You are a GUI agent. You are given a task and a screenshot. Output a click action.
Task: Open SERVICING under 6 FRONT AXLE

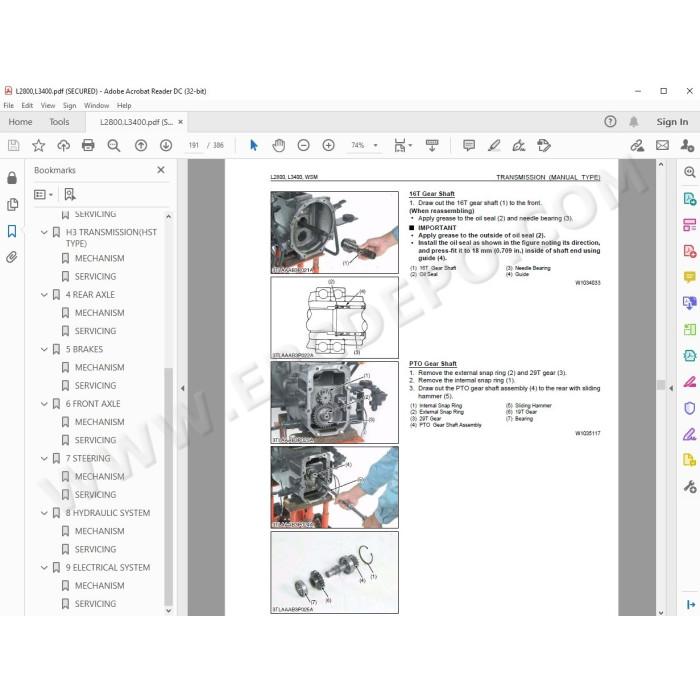95,440
